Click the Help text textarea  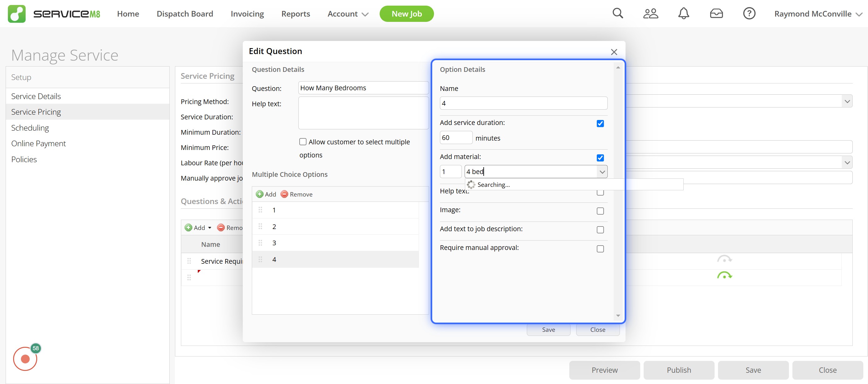(x=363, y=113)
